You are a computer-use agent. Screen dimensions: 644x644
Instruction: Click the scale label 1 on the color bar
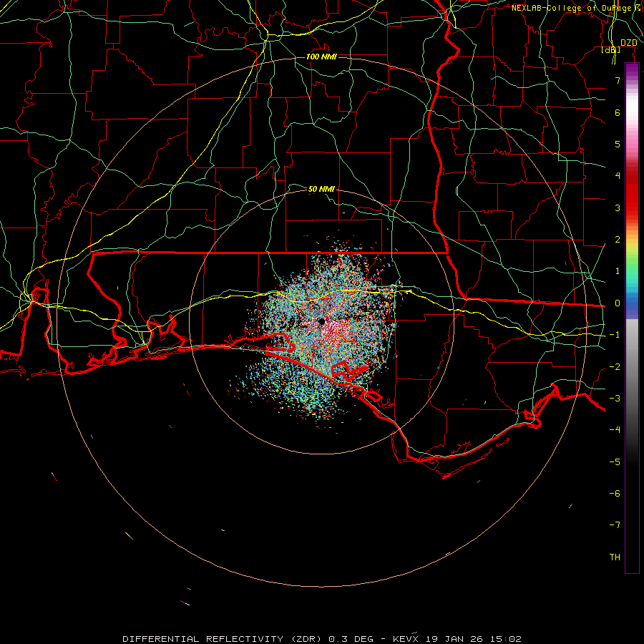(x=618, y=271)
